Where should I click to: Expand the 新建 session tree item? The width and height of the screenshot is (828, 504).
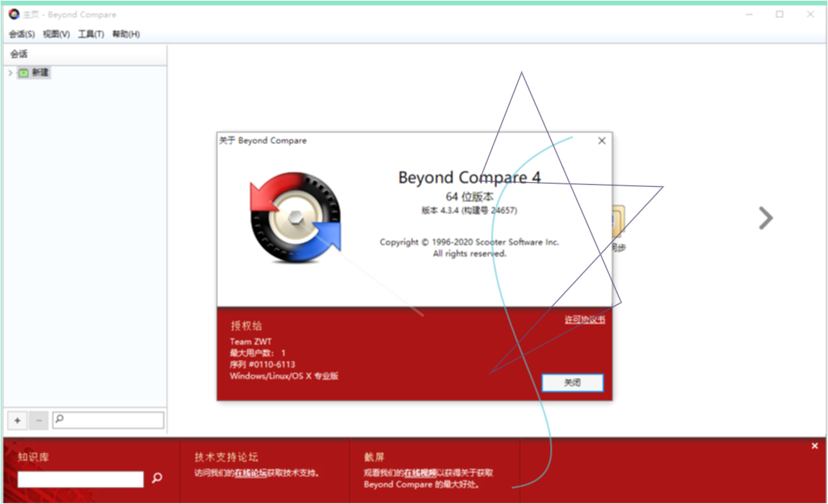point(10,73)
